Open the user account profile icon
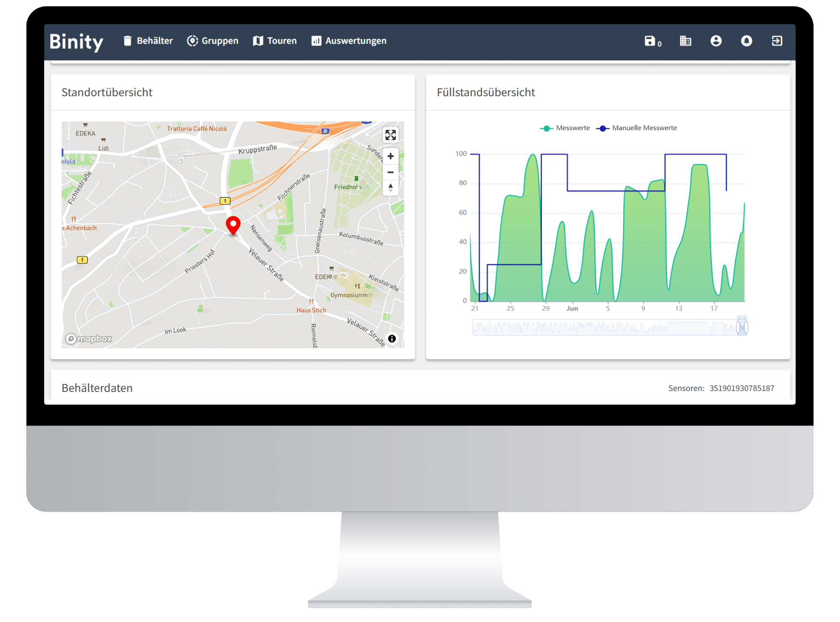This screenshot has width=840, height=622. tap(716, 41)
